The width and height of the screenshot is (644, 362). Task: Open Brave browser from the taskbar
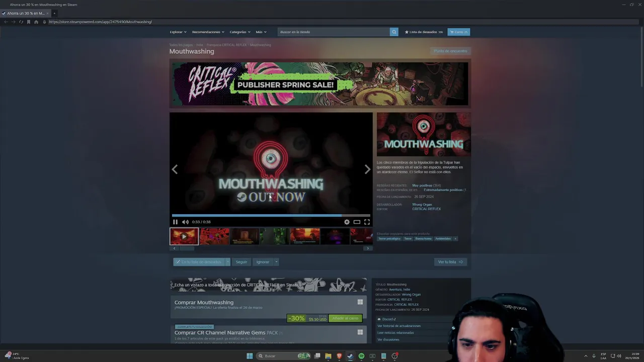(339, 356)
